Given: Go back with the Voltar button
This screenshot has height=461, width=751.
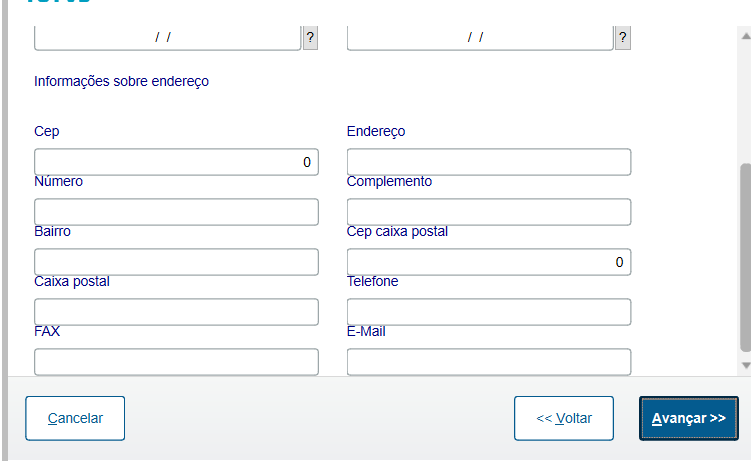Looking at the screenshot, I should (x=563, y=418).
